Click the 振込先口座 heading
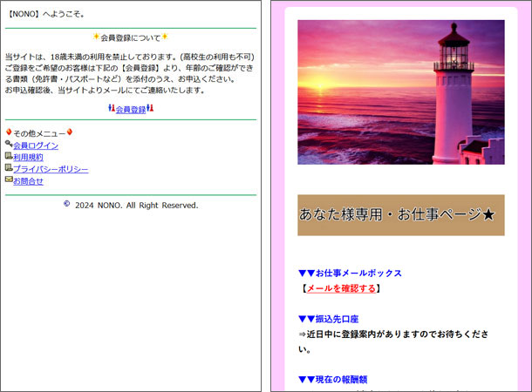532x392 pixels. pyautogui.click(x=329, y=319)
